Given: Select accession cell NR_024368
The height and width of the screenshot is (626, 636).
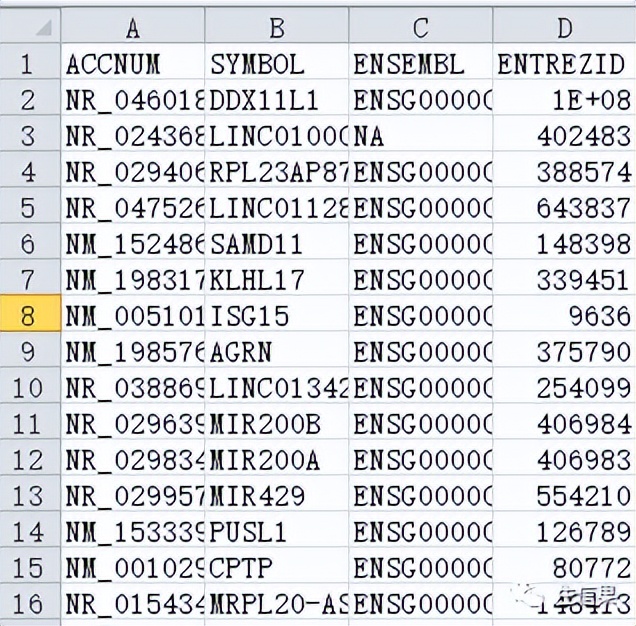Looking at the screenshot, I should click(133, 133).
